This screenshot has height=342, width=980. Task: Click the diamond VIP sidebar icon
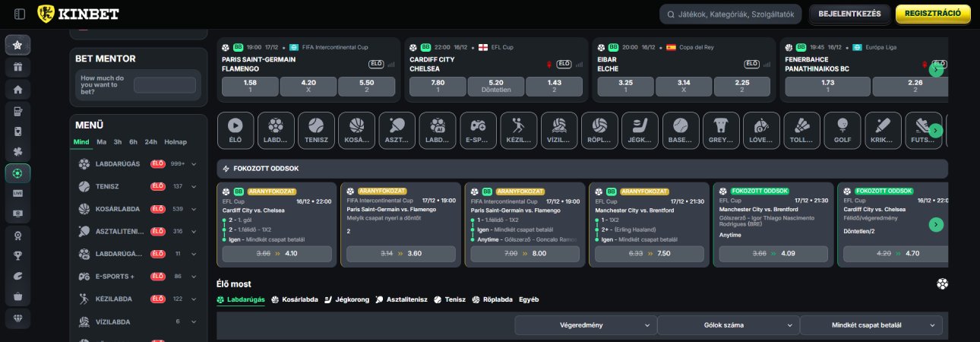[x=17, y=318]
